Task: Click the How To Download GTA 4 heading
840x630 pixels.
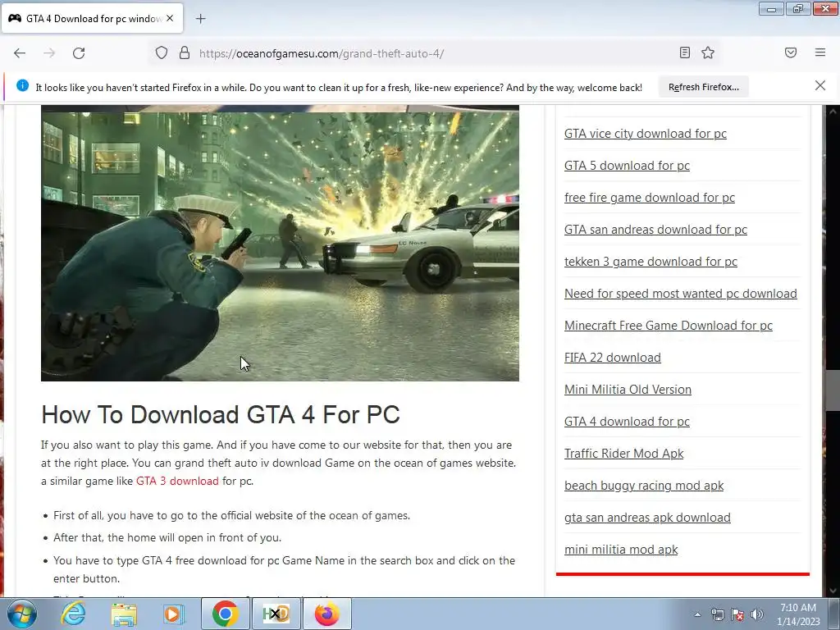Action: (x=220, y=414)
